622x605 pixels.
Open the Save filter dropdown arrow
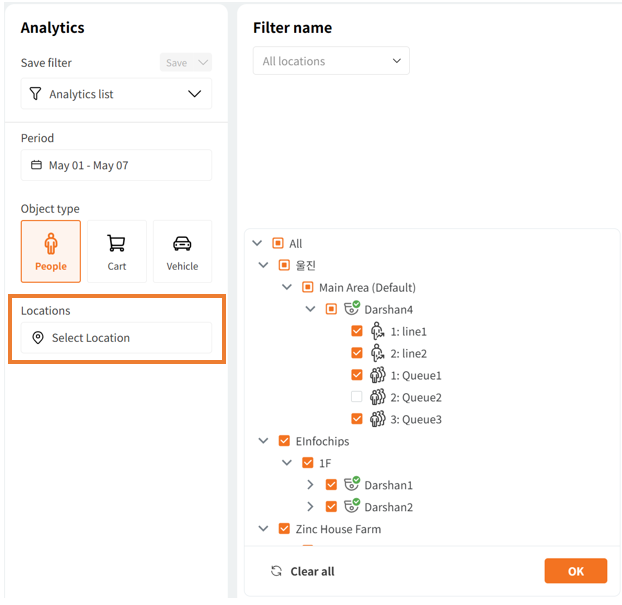coord(203,63)
